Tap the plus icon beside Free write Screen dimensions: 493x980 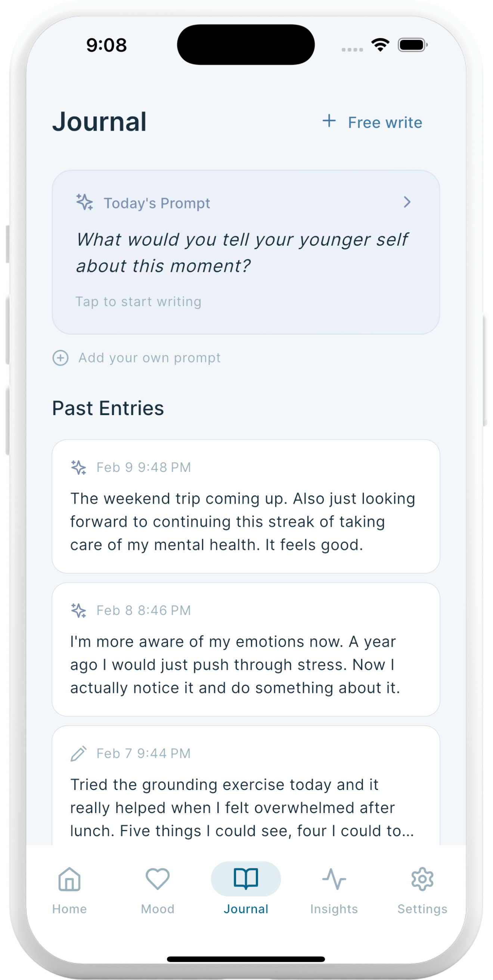[x=329, y=121]
